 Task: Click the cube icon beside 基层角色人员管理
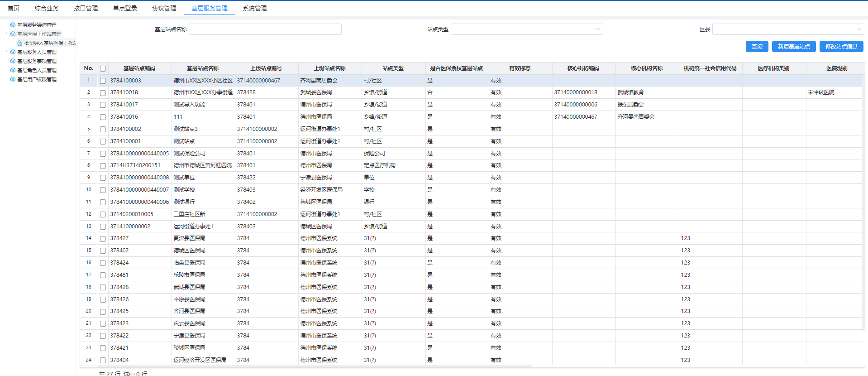[x=13, y=70]
